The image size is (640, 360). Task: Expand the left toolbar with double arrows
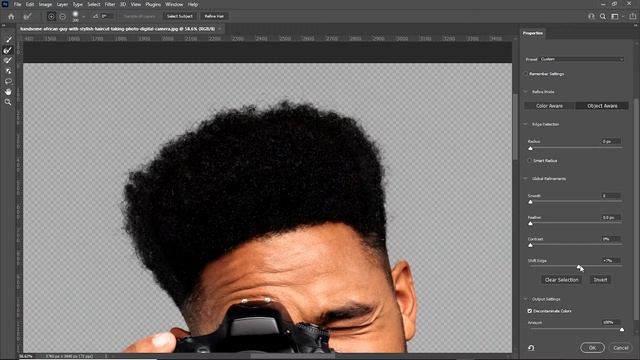4,25
